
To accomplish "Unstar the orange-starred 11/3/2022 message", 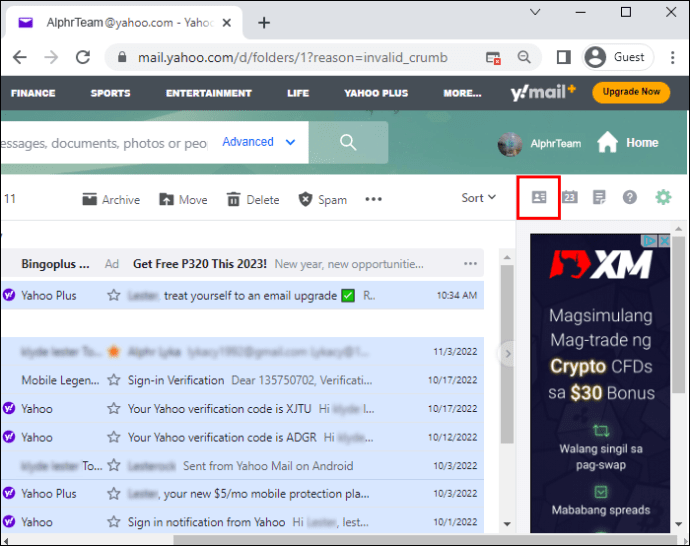I will pos(114,352).
